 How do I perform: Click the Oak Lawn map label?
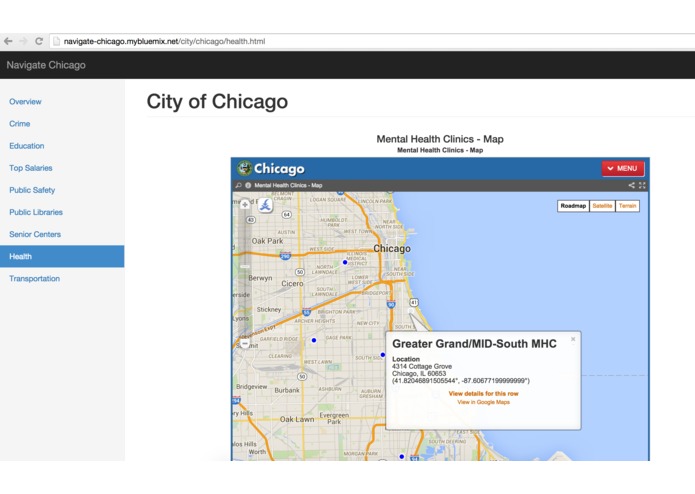click(297, 419)
